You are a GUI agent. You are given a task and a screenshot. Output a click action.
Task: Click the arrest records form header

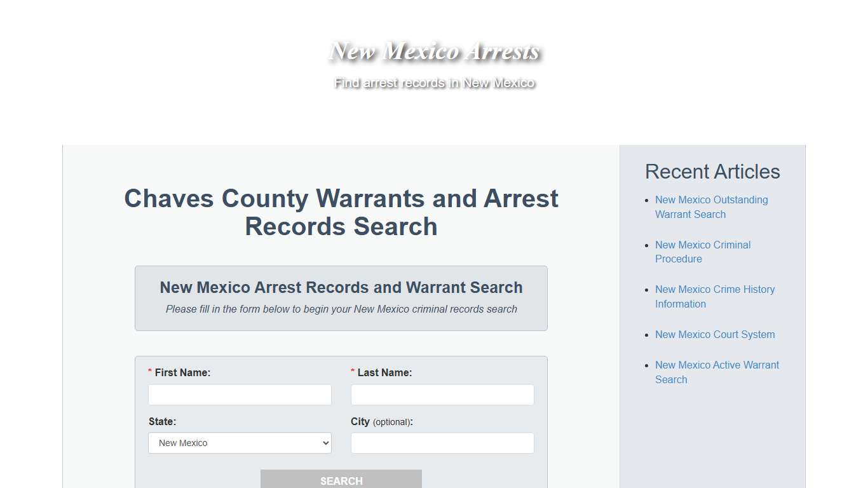coord(341,287)
